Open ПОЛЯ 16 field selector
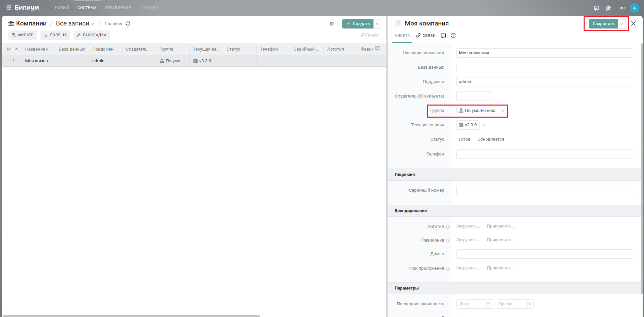The width and height of the screenshot is (644, 317). [x=55, y=35]
